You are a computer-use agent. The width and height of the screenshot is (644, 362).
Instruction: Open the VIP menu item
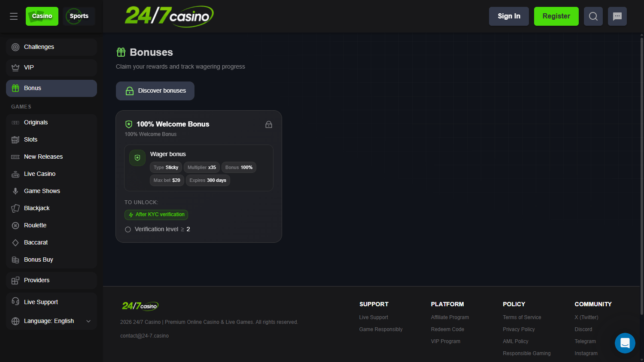[x=52, y=68]
